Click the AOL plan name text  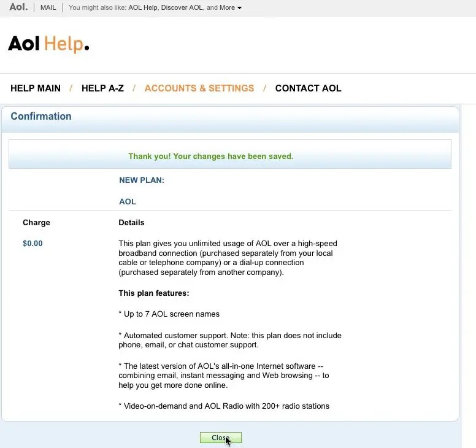tap(128, 202)
